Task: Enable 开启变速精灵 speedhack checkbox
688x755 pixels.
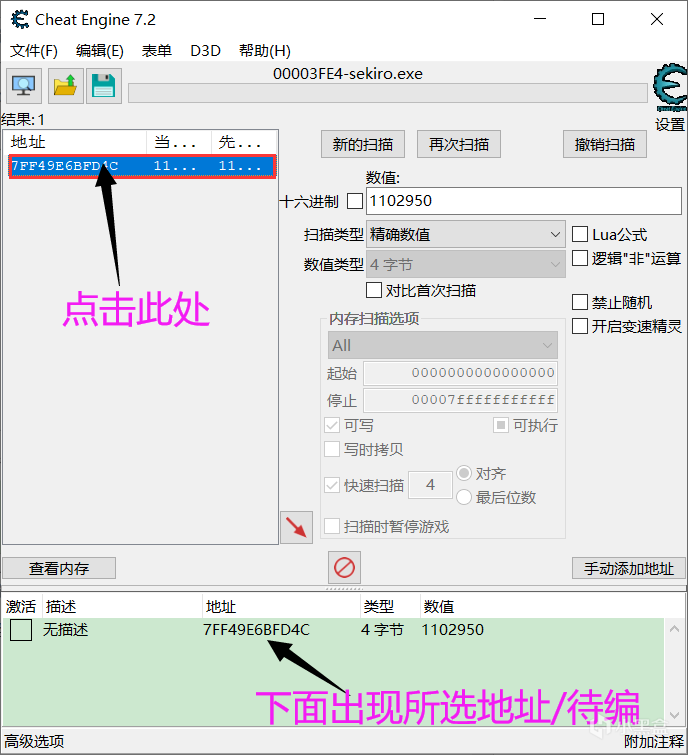Action: coord(580,326)
